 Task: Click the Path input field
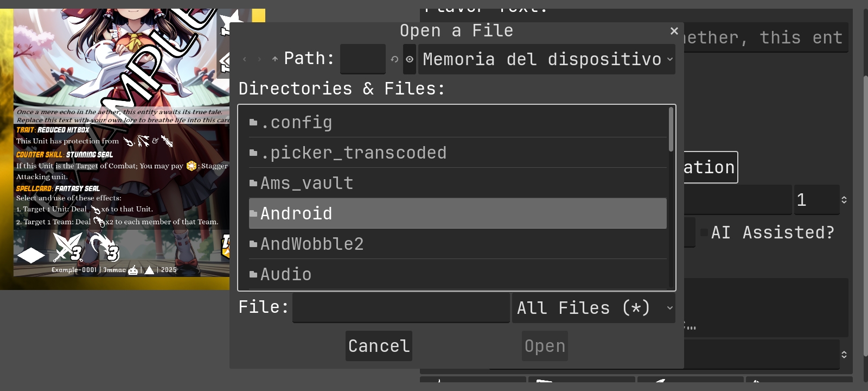pyautogui.click(x=362, y=59)
